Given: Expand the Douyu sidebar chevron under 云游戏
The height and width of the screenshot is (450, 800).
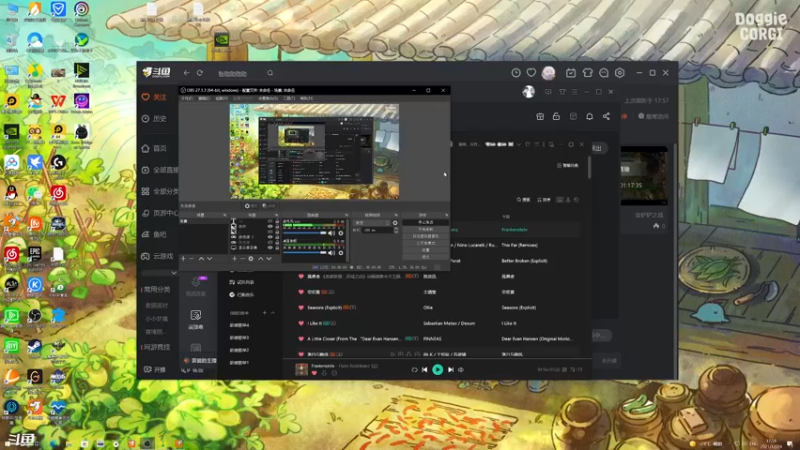Looking at the screenshot, I should click(173, 273).
